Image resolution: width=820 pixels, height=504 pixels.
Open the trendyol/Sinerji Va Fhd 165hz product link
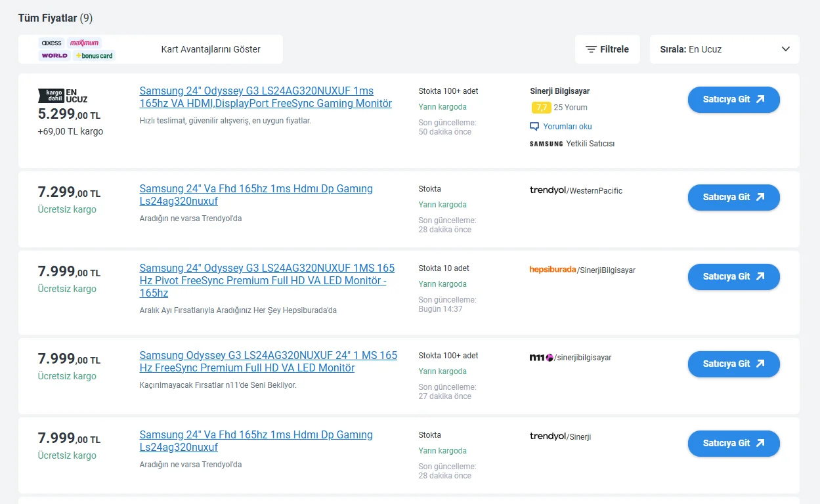256,441
